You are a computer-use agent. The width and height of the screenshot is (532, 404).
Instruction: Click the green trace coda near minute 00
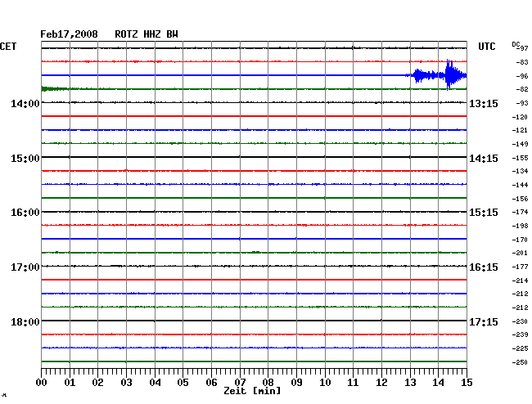[56, 89]
